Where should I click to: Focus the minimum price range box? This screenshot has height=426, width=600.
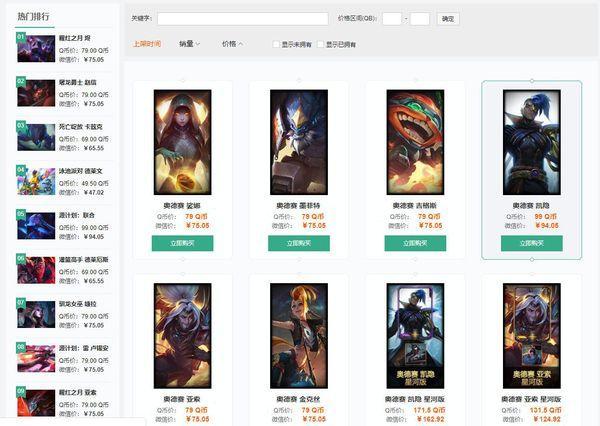tap(392, 19)
